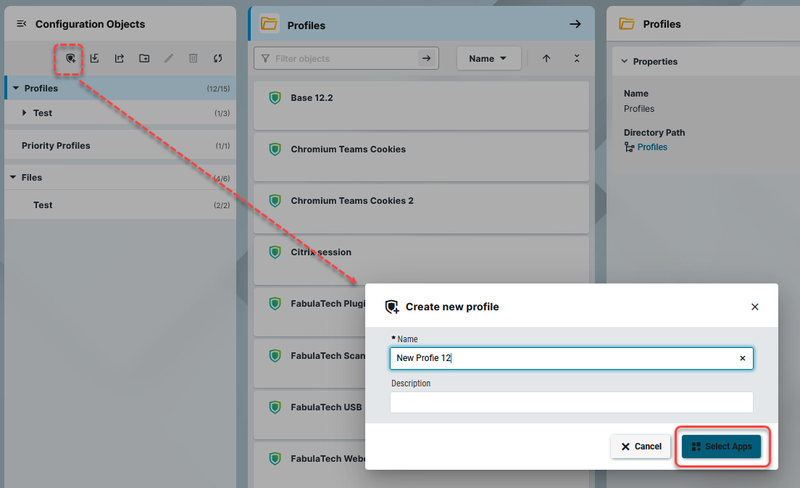Click the import objects toolbar icon

coord(95,59)
